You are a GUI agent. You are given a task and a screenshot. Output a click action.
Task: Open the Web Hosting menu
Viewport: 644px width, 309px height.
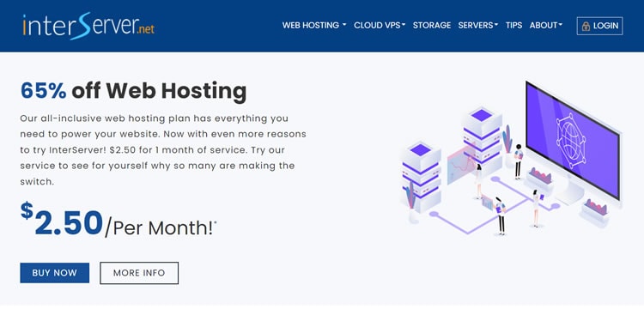pyautogui.click(x=314, y=25)
